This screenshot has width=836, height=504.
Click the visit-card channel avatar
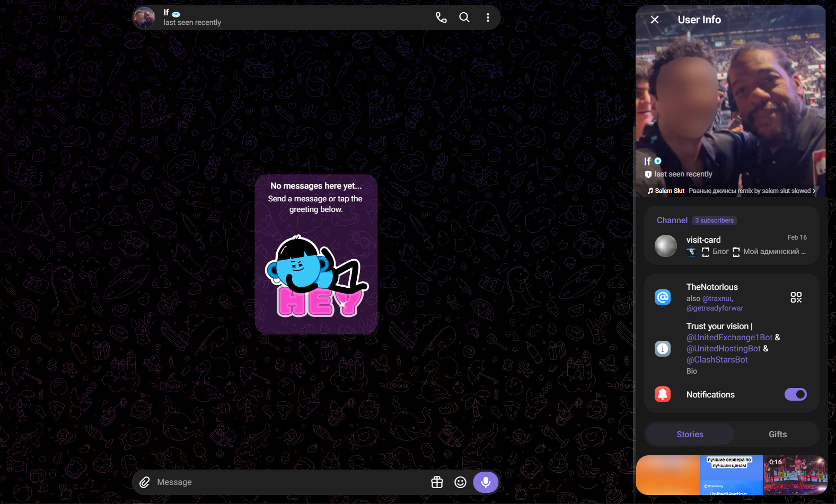[666, 246]
